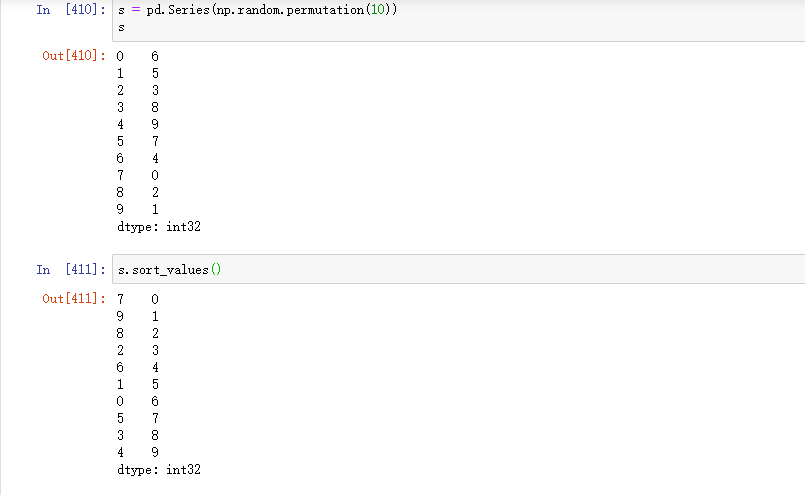Click first sorted row '7 0' in Out[411]

click(x=138, y=299)
